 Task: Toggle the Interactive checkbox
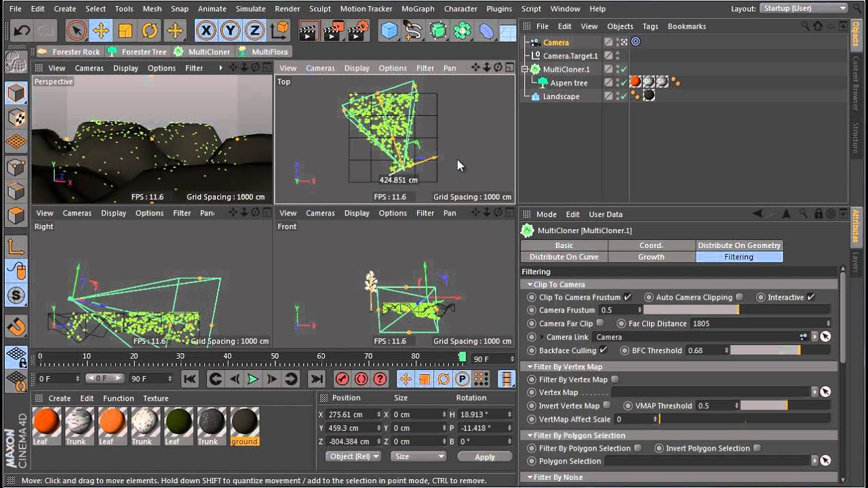click(811, 297)
